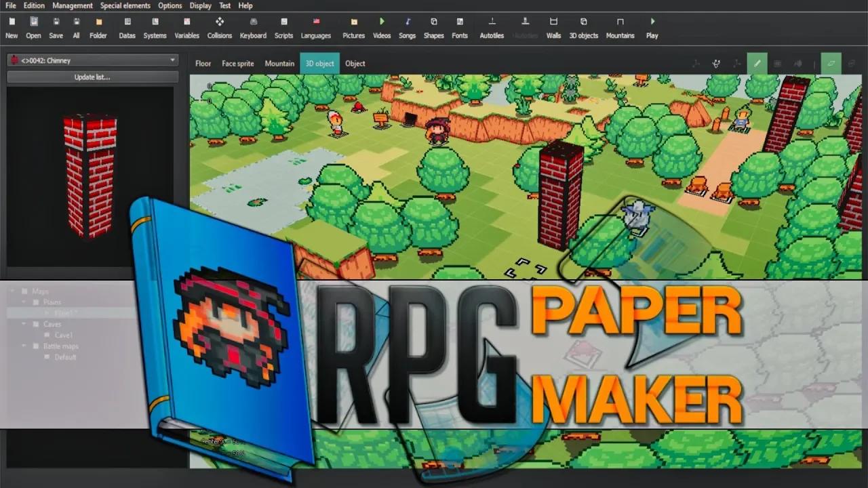This screenshot has height=488, width=868.
Task: Switch to the Floor tab
Action: coord(203,64)
